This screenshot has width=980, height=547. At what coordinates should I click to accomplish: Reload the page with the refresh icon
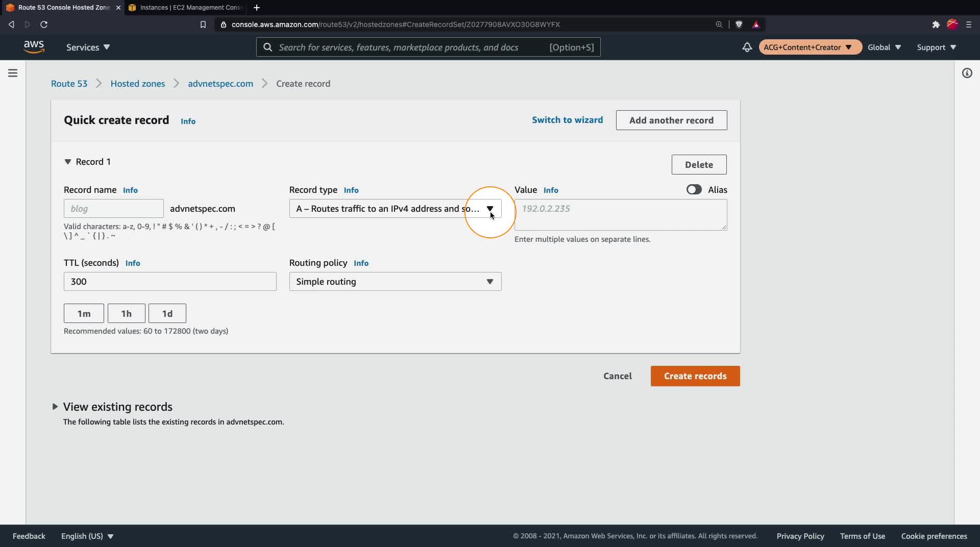tap(44, 24)
